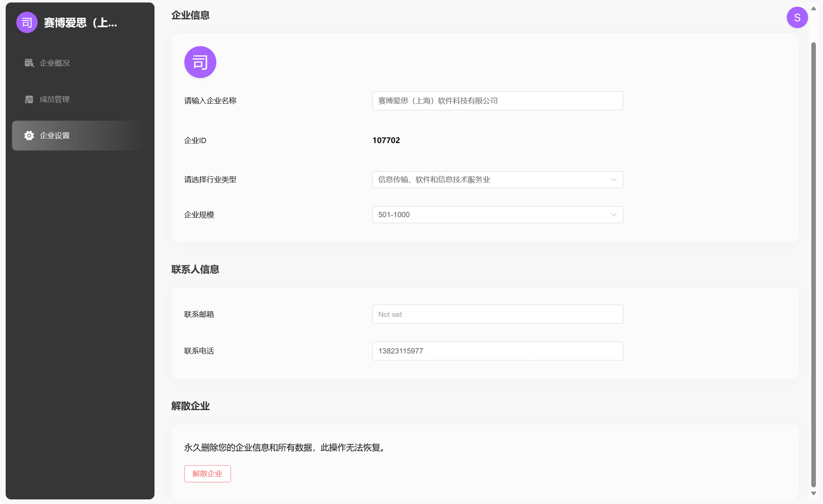Click the scrollbar up arrow

[814, 8]
